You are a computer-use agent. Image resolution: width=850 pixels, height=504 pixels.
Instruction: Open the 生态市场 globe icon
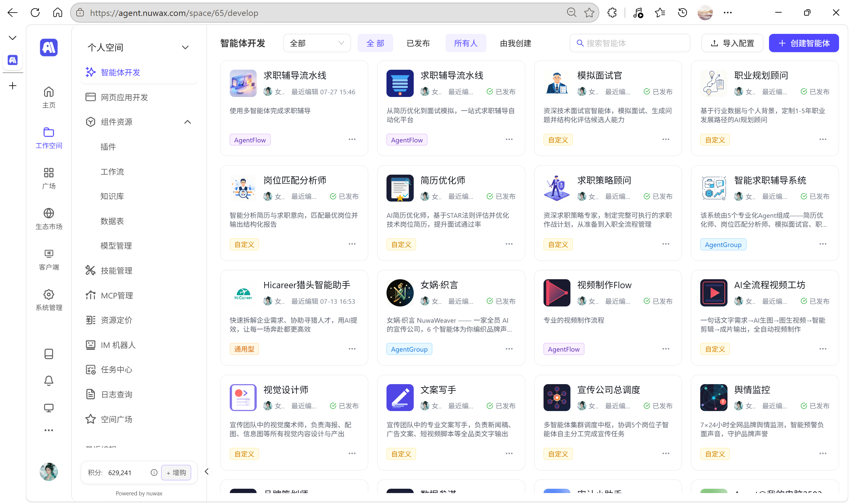coord(48,213)
